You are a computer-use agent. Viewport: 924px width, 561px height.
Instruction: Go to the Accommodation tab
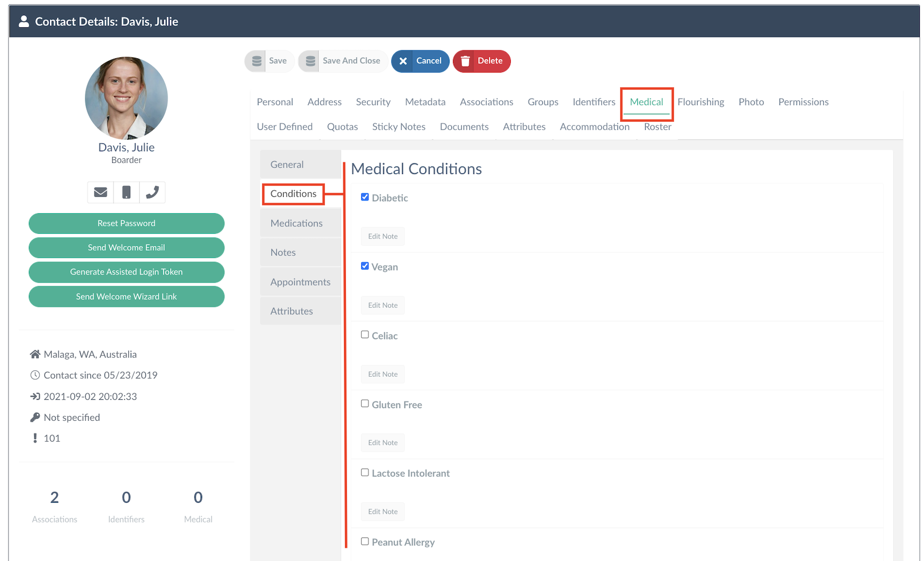tap(594, 127)
